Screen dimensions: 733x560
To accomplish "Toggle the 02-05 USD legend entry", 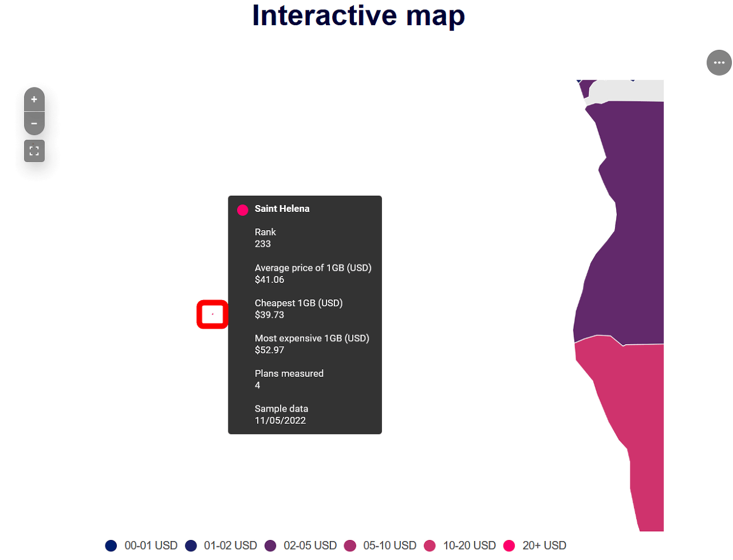I will pos(301,546).
